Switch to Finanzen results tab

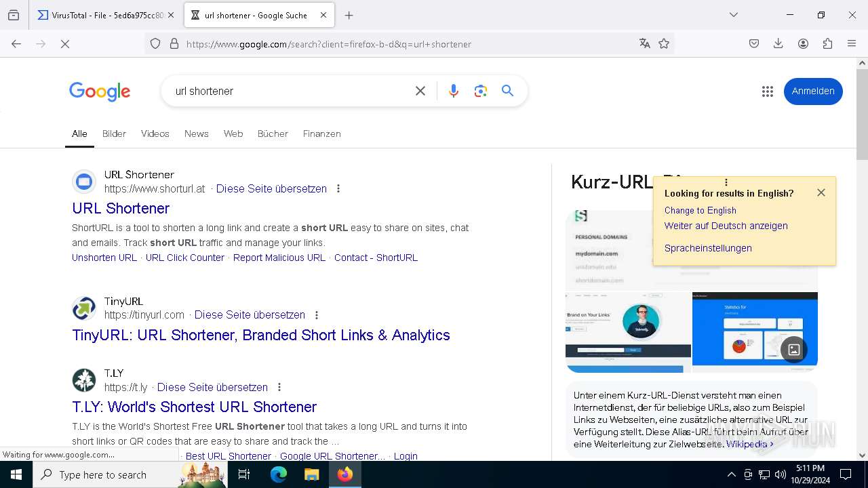(321, 134)
